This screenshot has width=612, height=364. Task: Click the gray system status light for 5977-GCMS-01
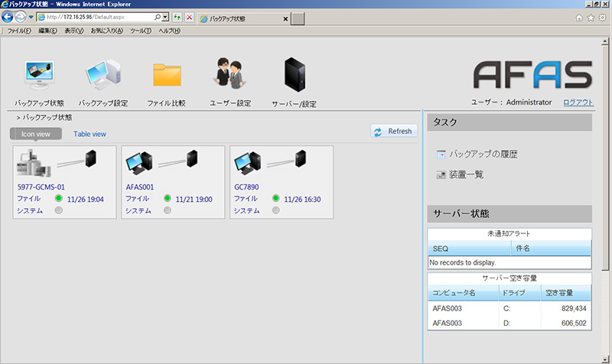[59, 210]
